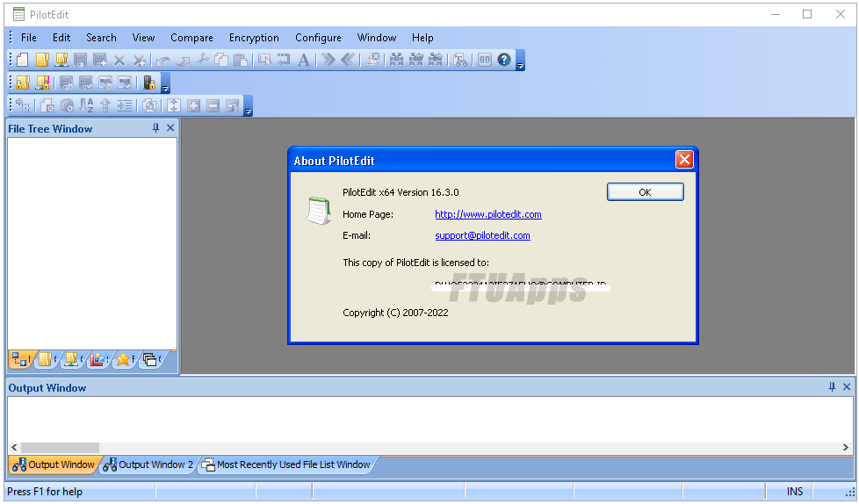The height and width of the screenshot is (504, 859).
Task: Click the green padlock encryption icon
Action: pos(148,83)
